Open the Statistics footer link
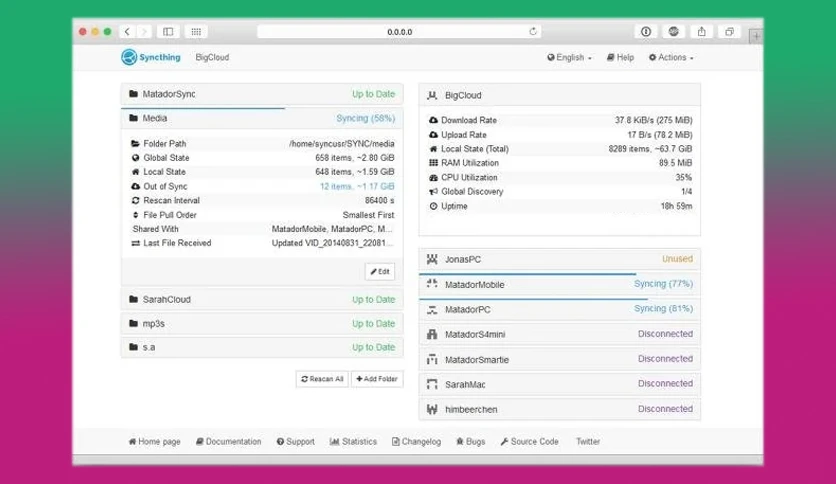836x484 pixels. click(353, 441)
